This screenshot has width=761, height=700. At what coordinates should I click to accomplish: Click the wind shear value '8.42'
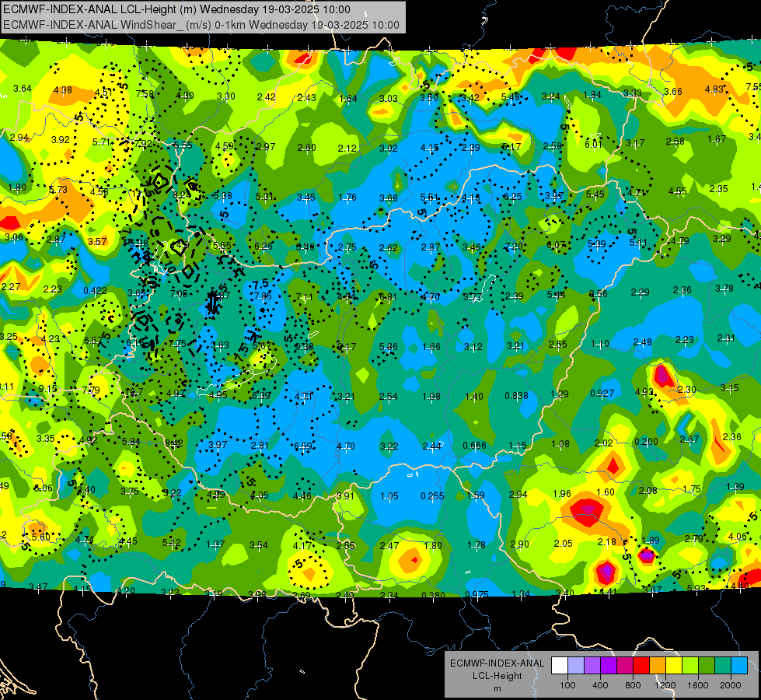coord(174,443)
